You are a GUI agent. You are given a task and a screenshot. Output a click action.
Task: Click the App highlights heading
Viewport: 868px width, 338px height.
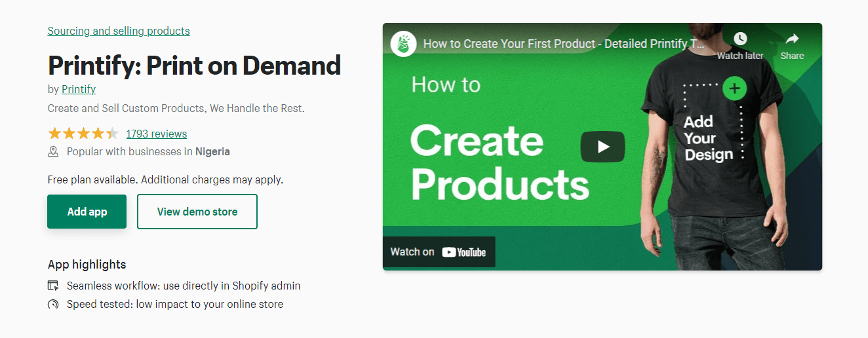coord(87,265)
